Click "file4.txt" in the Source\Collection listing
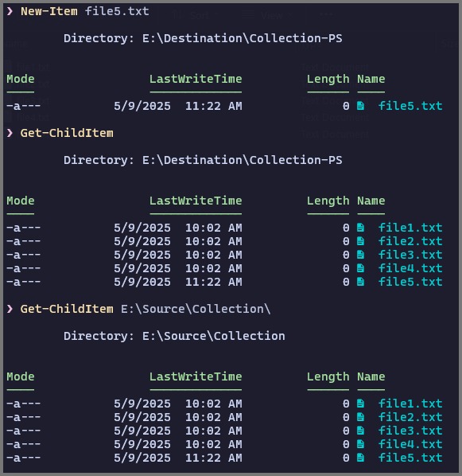This screenshot has height=476, width=462. pos(410,444)
